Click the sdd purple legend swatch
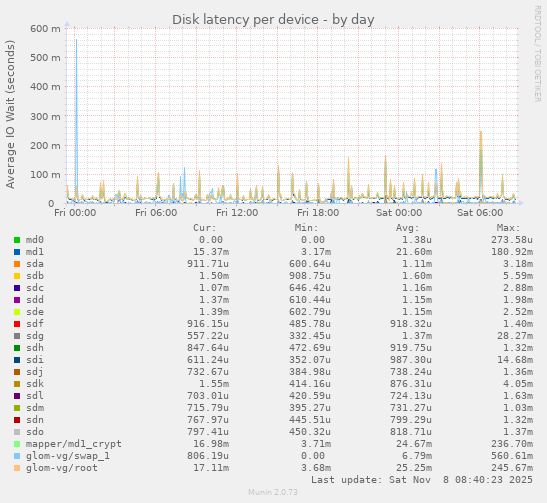The width and height of the screenshot is (547, 503). pyautogui.click(x=17, y=300)
